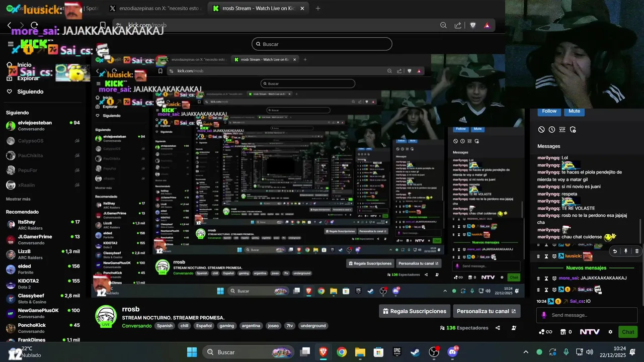Open Google Chrome from the taskbar
The image size is (644, 362).
point(342,352)
